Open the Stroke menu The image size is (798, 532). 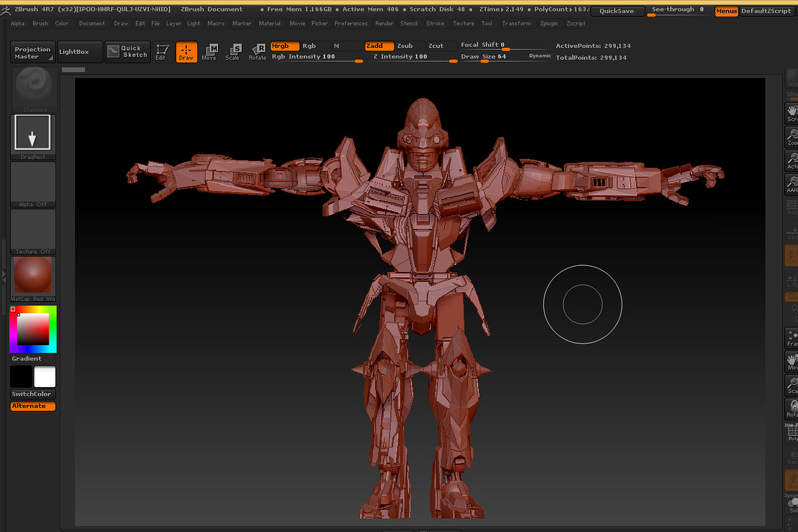(435, 23)
